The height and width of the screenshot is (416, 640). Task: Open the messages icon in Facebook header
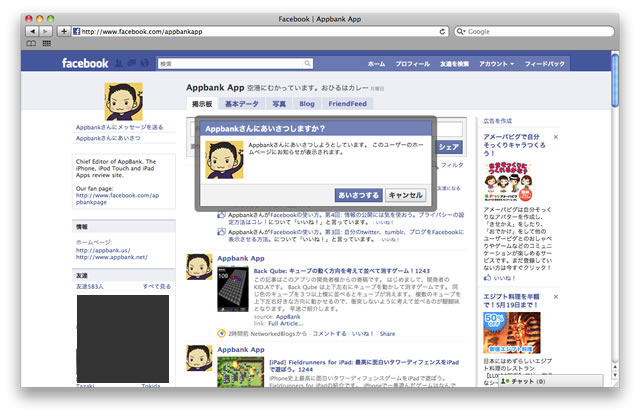tap(131, 63)
